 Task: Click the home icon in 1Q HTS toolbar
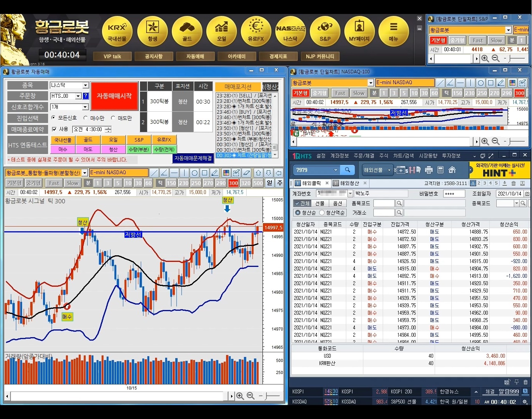[x=452, y=170]
